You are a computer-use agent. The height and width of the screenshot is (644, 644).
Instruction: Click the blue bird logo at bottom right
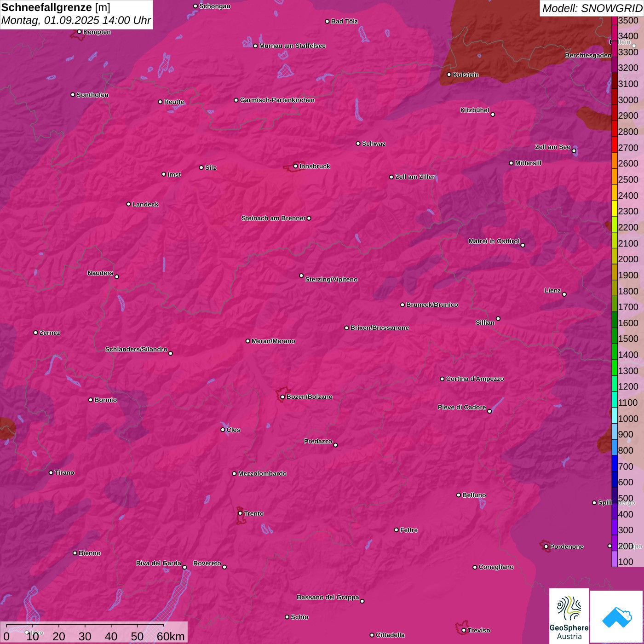[617, 617]
